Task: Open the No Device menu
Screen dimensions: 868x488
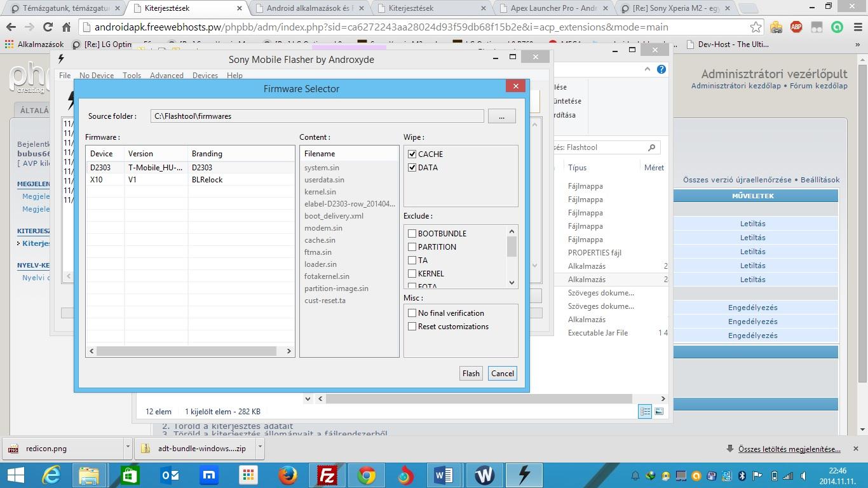Action: click(x=97, y=75)
